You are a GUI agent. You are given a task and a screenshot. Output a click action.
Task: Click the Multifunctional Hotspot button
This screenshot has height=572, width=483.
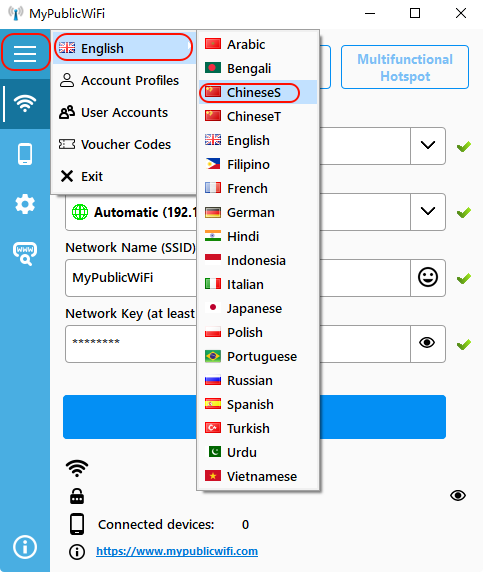pos(405,67)
